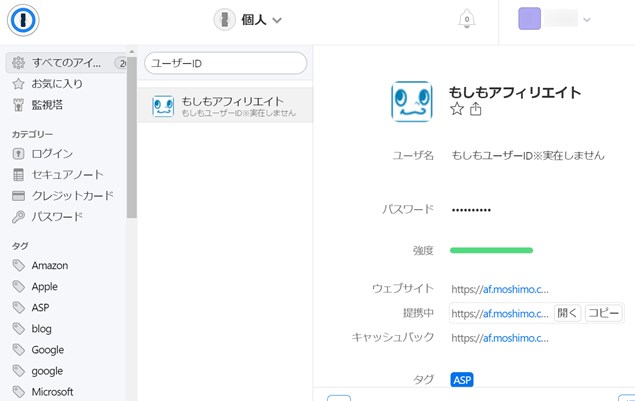Open the notification bell
The width and height of the screenshot is (635, 401).
(467, 19)
